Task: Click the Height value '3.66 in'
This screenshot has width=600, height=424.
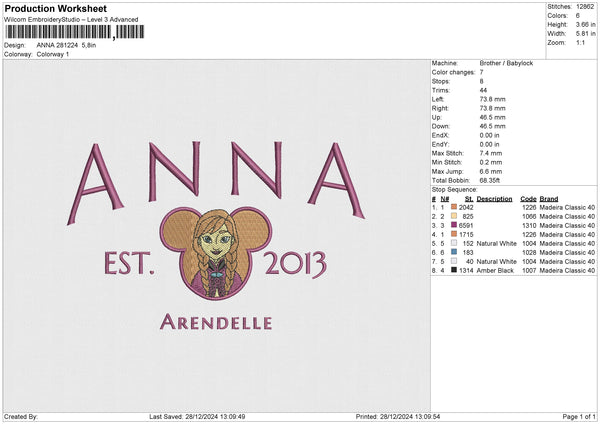Action: tap(585, 24)
